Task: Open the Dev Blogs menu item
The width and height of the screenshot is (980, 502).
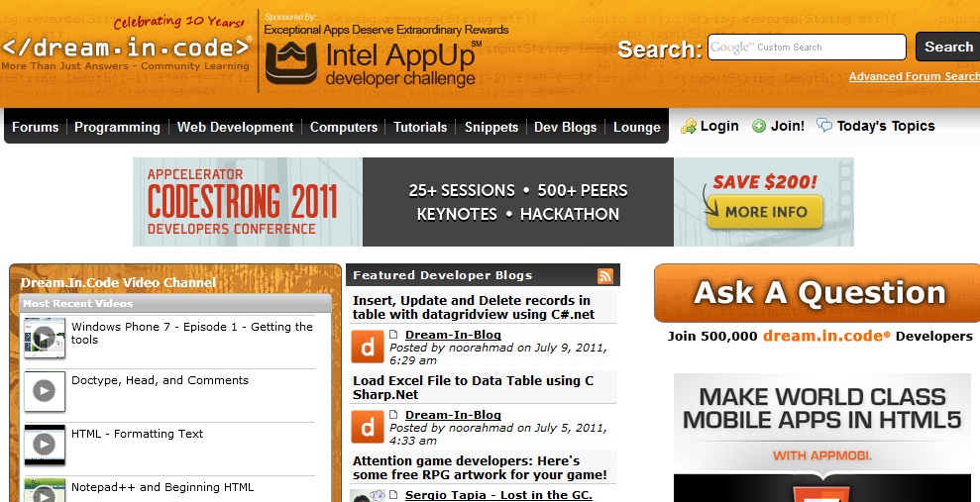Action: [x=565, y=127]
